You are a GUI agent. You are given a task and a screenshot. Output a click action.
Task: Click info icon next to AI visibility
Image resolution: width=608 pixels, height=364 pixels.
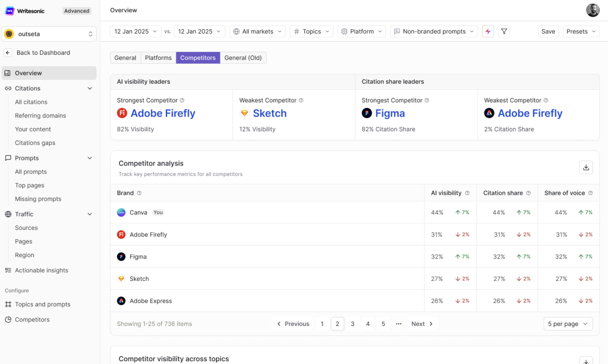467,193
